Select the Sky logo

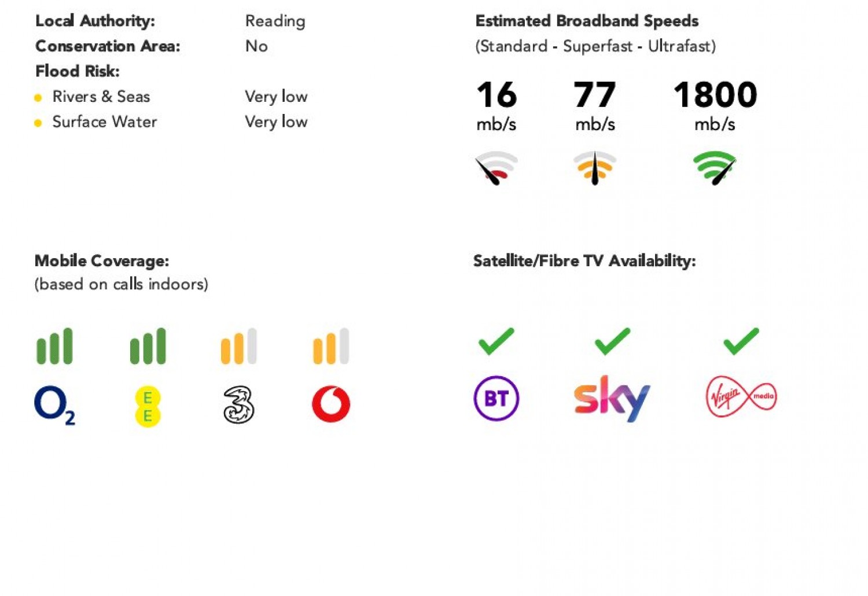point(612,399)
